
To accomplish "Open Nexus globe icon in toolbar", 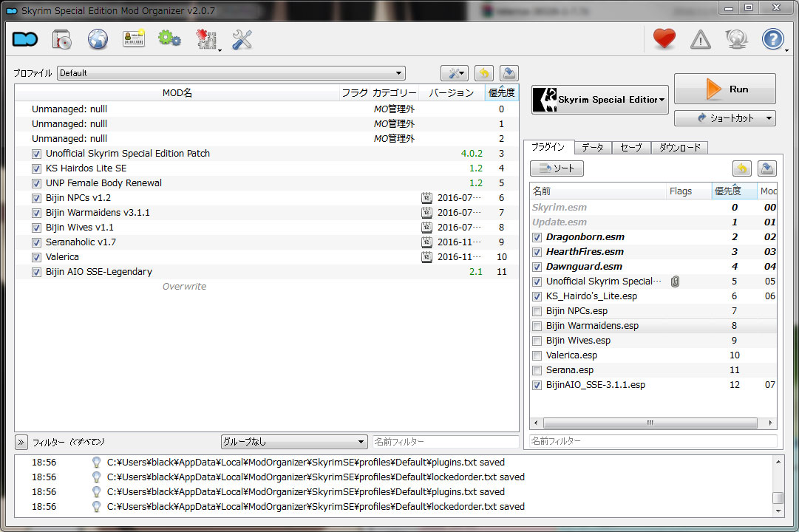I will point(98,39).
